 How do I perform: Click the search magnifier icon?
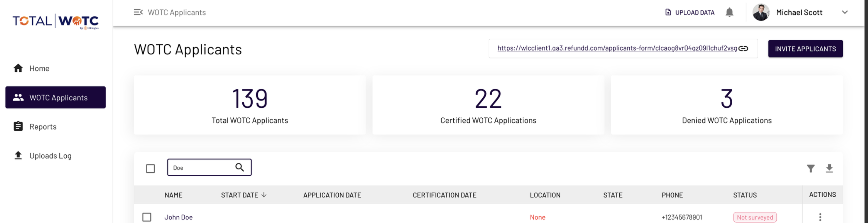coord(240,167)
